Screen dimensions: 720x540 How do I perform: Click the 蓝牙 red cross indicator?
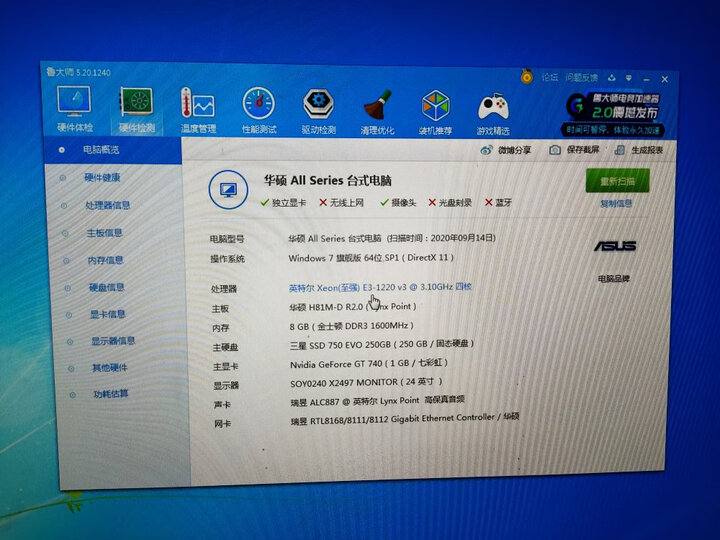(x=499, y=202)
